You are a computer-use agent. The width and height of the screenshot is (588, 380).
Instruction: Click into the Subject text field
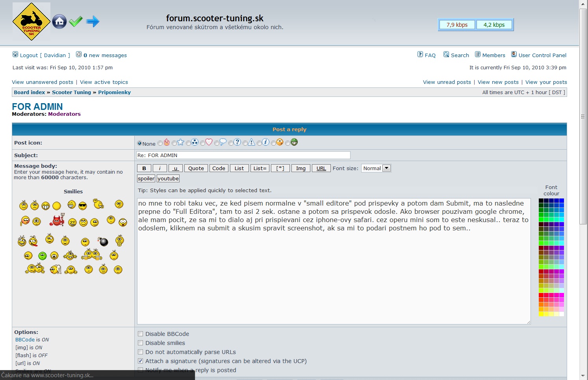(x=243, y=155)
